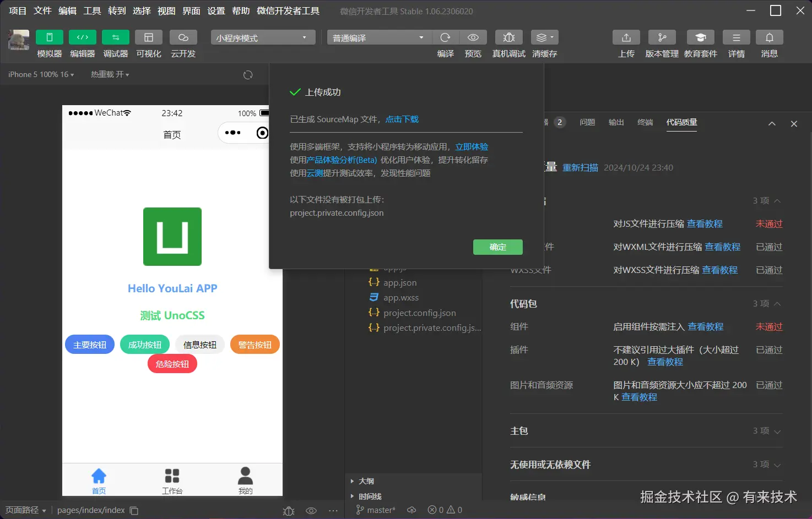The image size is (812, 519).
Task: Collapse the debugger panel with up chevron
Action: [772, 124]
